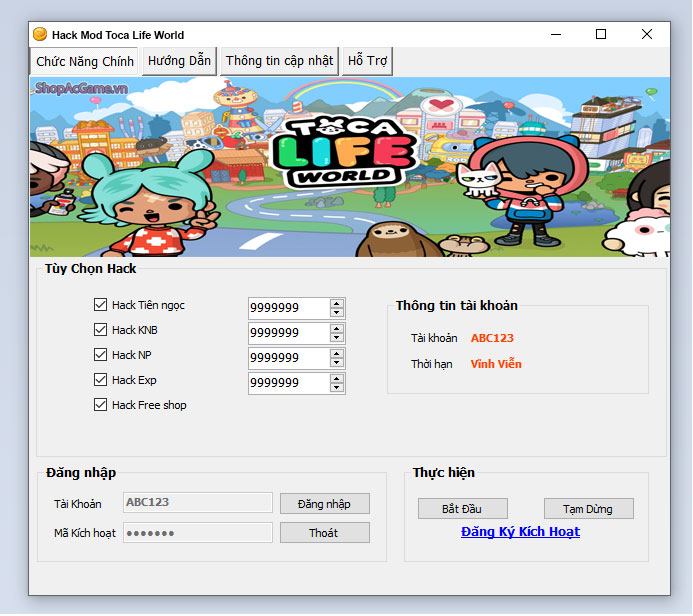Close the Hack Mod Toca Life World window
The width and height of the screenshot is (693, 616).
[x=647, y=34]
